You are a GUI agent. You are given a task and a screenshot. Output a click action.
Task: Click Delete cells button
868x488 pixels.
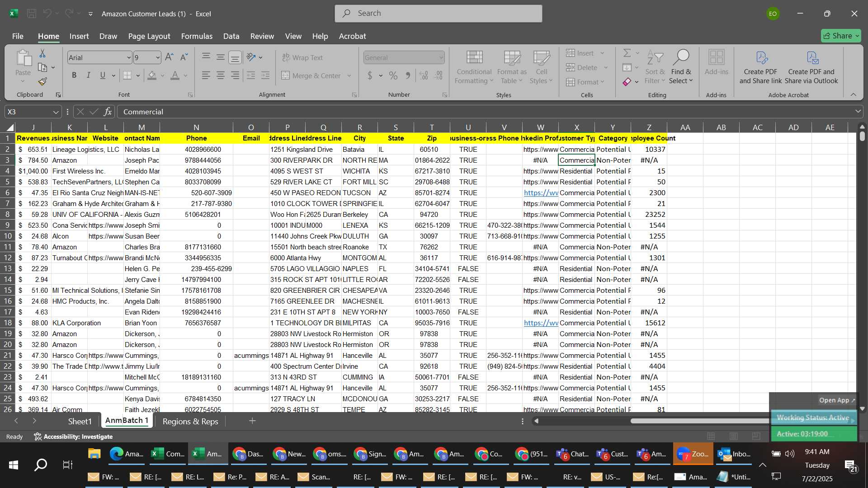[x=582, y=68]
